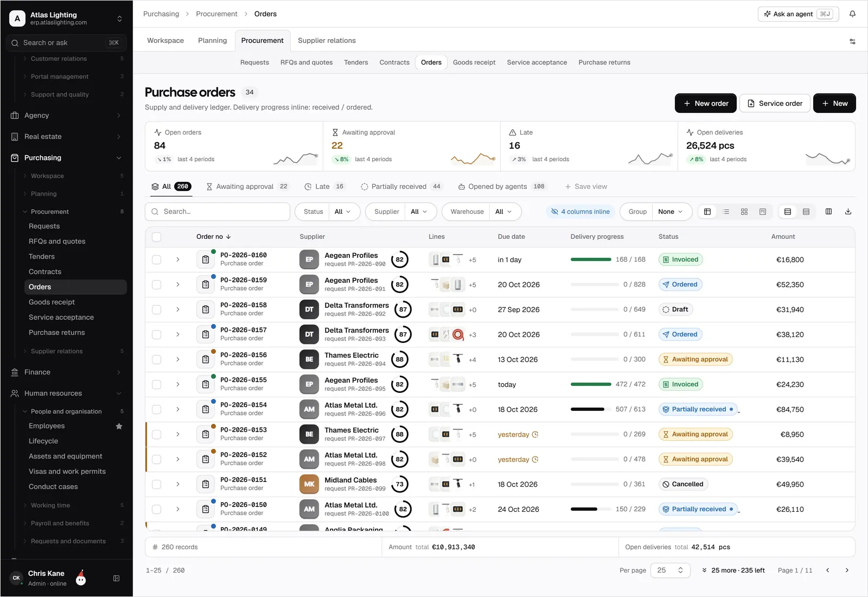Switch to the grid card view icon
This screenshot has height=597, width=868.
744,212
